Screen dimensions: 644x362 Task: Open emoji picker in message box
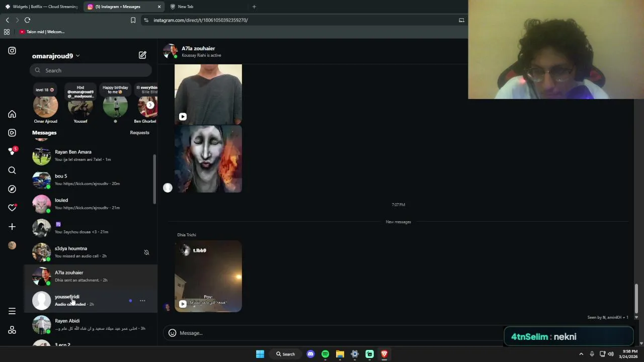[172, 333]
